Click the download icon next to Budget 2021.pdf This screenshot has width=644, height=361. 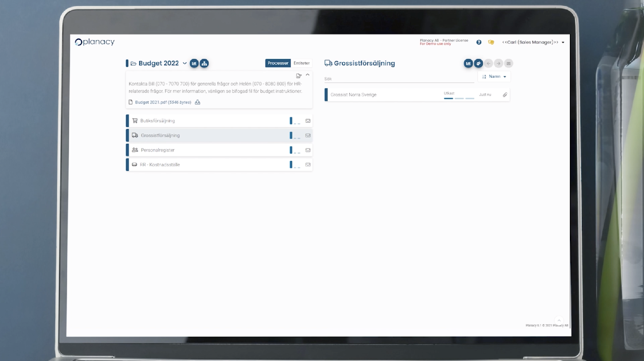click(x=197, y=102)
